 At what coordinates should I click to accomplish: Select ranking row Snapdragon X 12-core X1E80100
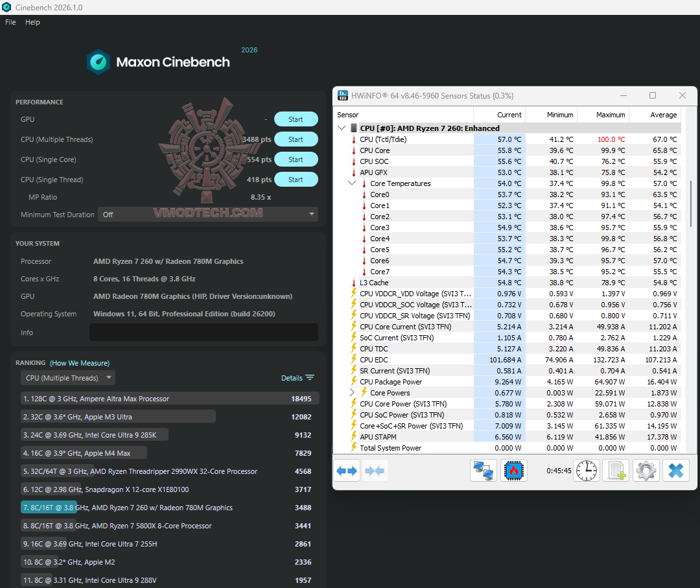[170, 489]
